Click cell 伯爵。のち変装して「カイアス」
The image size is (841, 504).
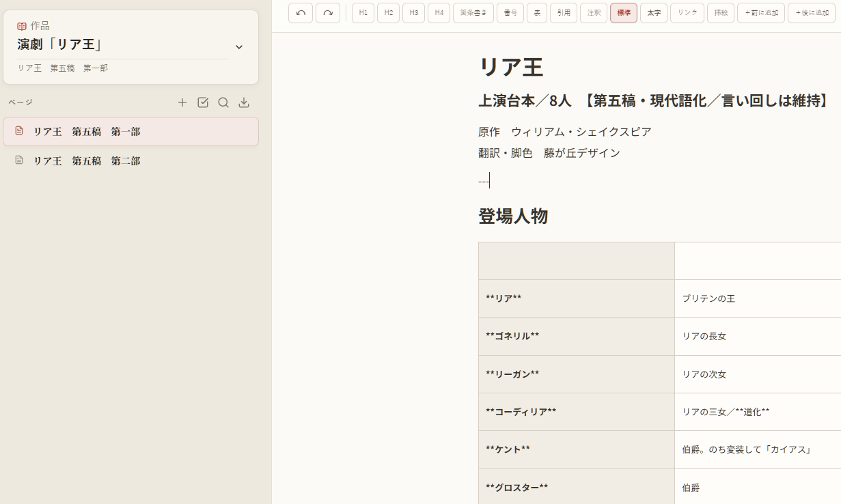point(758,449)
